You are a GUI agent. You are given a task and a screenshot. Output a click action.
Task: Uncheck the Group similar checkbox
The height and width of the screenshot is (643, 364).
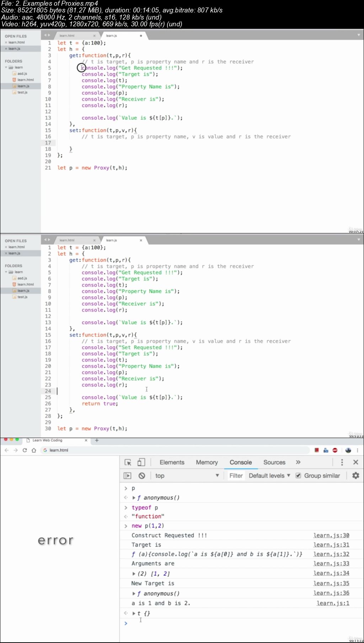click(x=299, y=475)
